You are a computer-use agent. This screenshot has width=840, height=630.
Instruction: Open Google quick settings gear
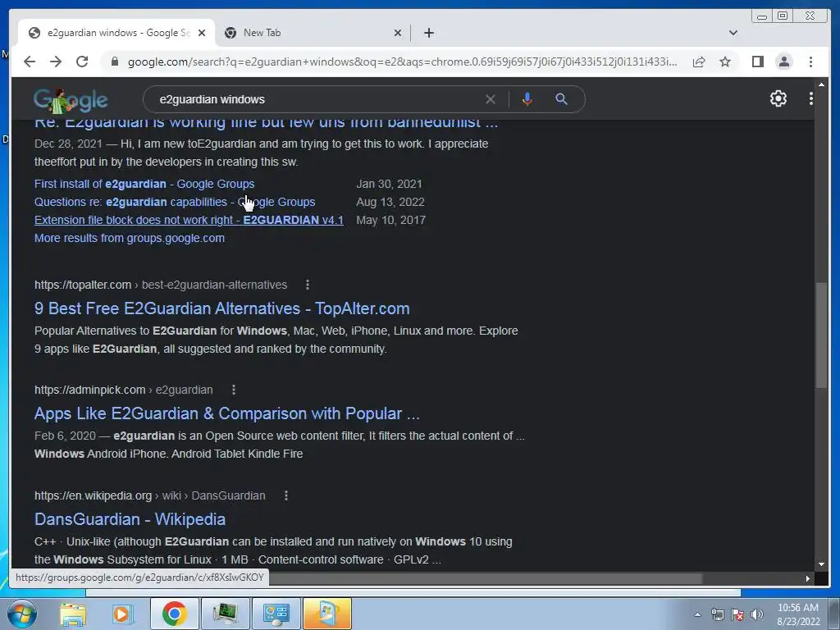pos(778,98)
